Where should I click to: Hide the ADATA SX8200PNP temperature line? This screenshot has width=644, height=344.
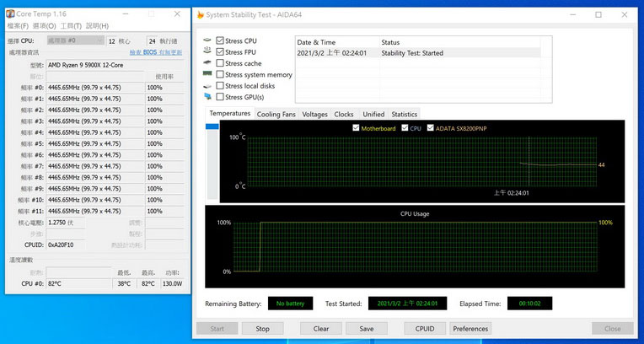tap(431, 128)
